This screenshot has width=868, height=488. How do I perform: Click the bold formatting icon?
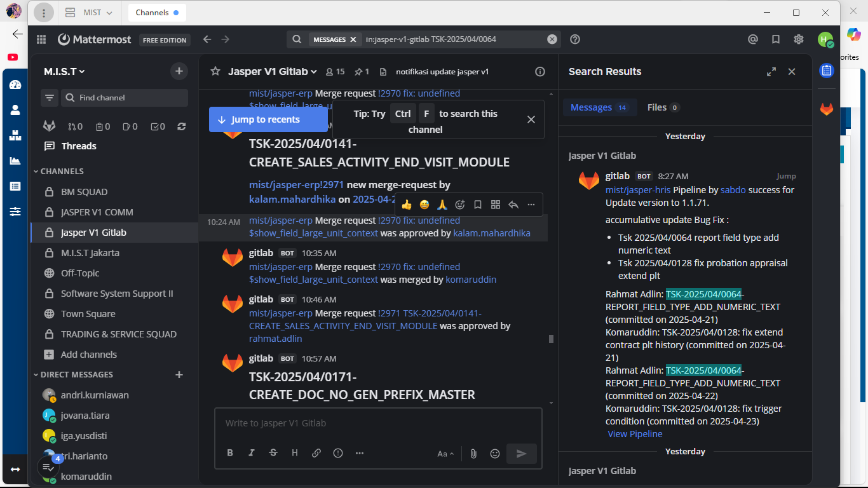[230, 453]
